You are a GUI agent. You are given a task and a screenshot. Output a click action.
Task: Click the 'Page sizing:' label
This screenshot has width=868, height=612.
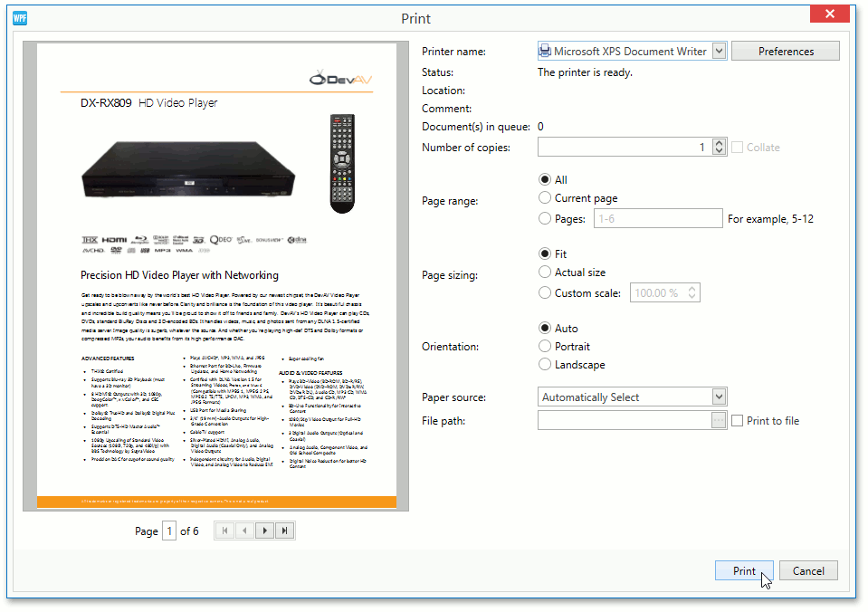[450, 275]
